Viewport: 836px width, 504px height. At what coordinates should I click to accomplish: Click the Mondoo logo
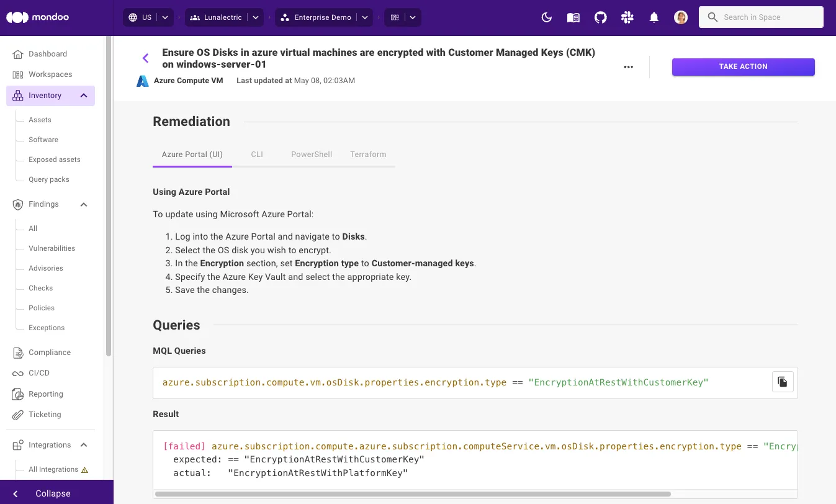coord(37,17)
